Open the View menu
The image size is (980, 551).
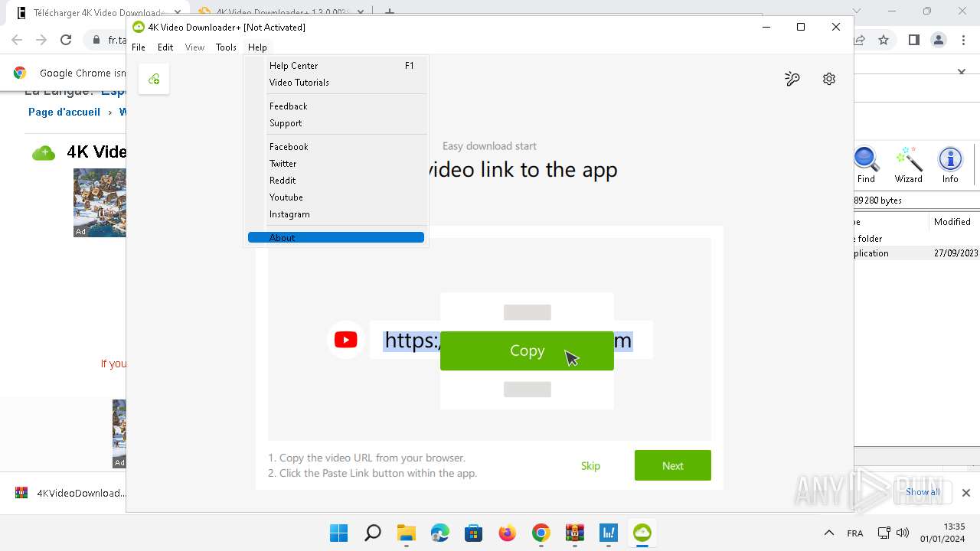(x=194, y=47)
